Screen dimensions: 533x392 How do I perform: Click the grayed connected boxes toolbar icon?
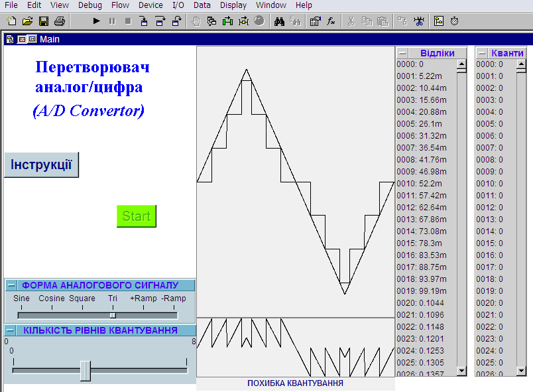pyautogui.click(x=402, y=21)
